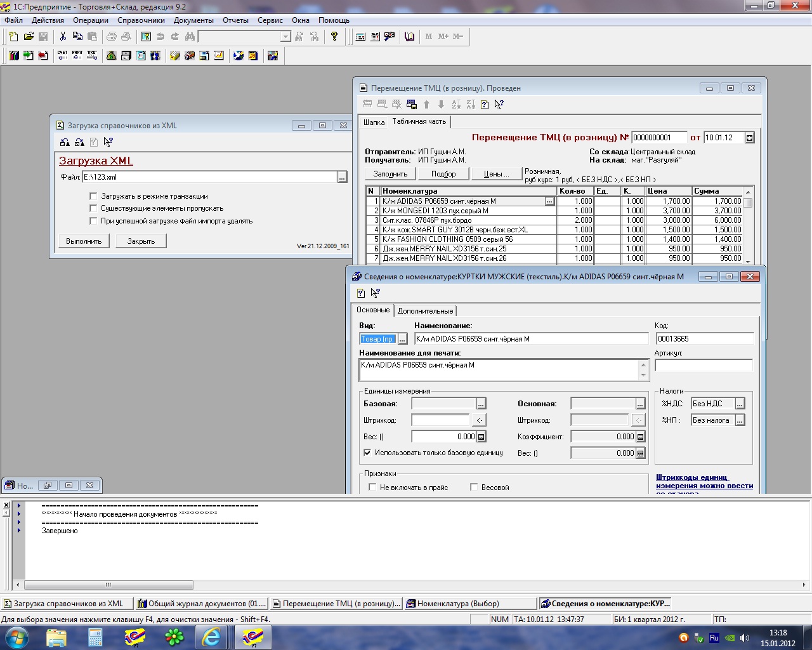Click the Артикул input field
812x650 pixels.
(704, 365)
